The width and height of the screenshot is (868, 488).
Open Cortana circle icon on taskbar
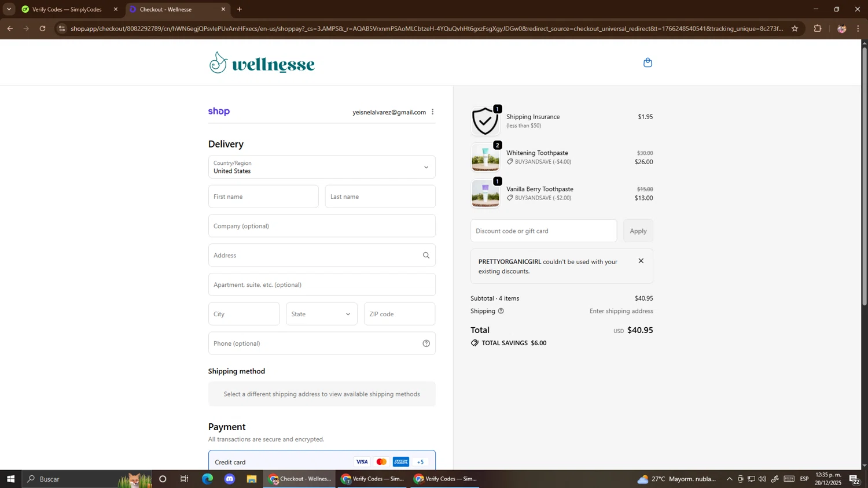coord(163,479)
